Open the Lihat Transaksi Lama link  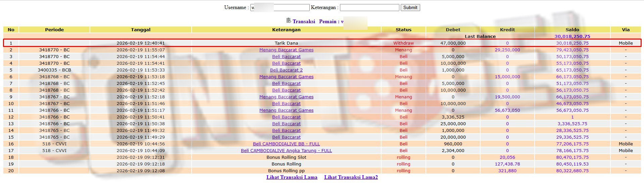pos(292,177)
